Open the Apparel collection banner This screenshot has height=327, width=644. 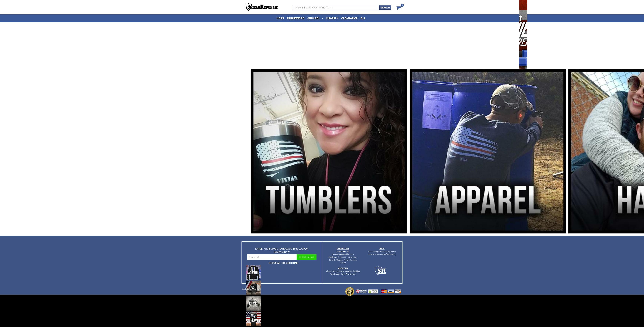[488, 151]
